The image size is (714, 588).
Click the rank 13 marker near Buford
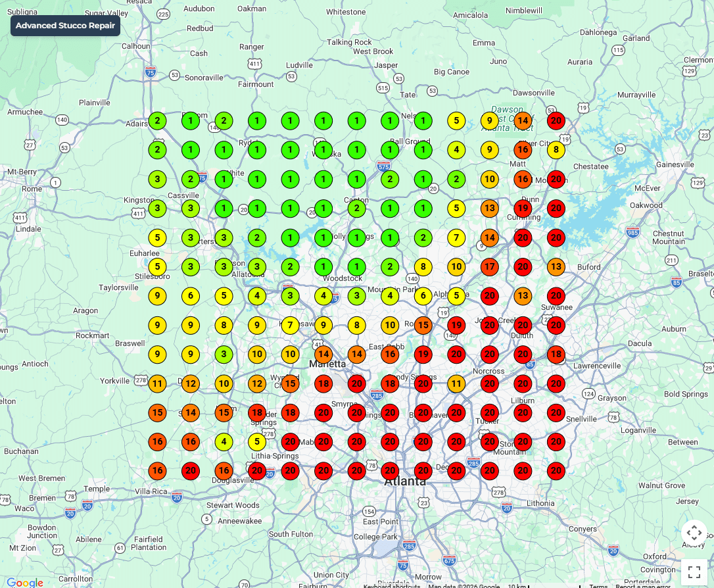(556, 267)
